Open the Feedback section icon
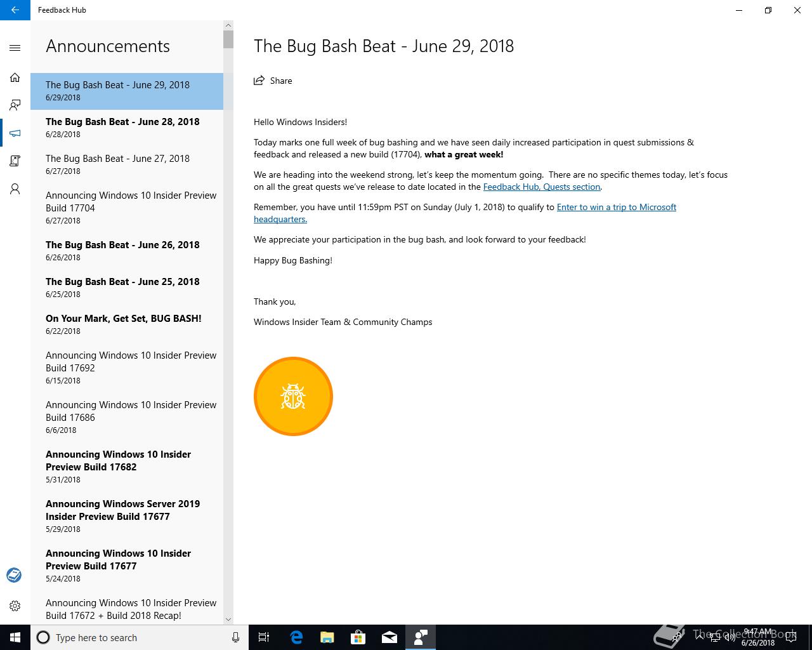The width and height of the screenshot is (812, 650). [15, 105]
